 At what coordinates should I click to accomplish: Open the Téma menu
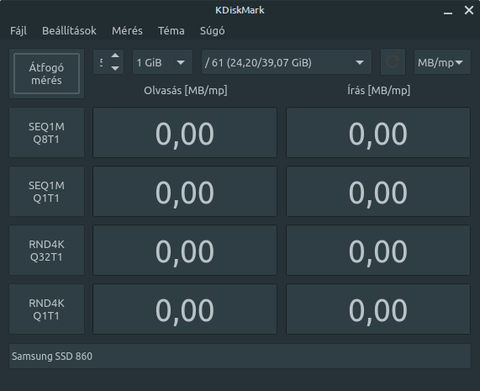tap(171, 31)
